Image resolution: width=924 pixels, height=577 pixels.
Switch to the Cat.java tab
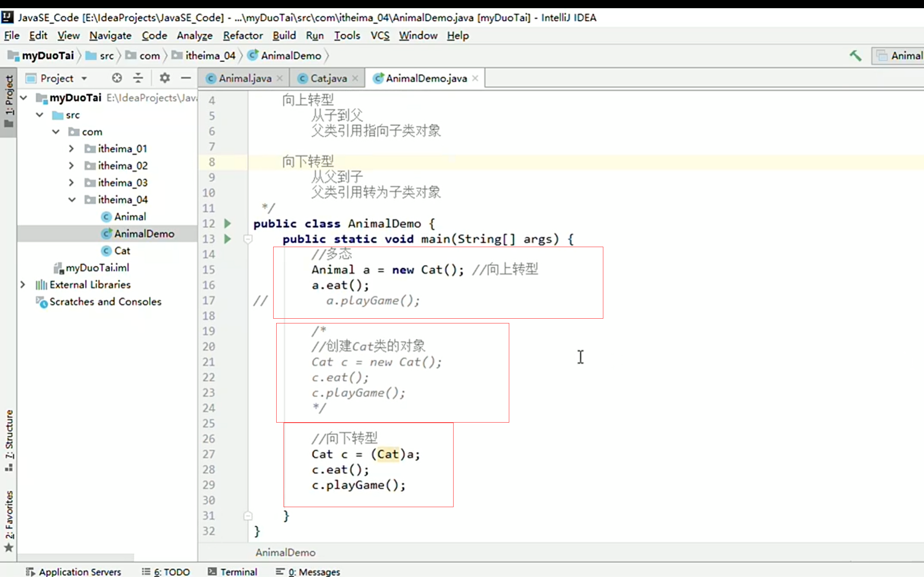point(328,78)
